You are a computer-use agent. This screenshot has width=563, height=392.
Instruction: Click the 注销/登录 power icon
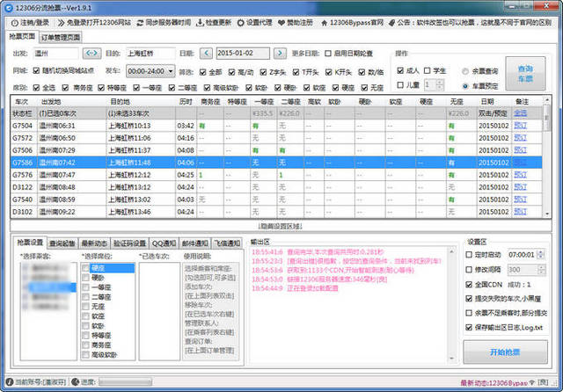[14, 23]
